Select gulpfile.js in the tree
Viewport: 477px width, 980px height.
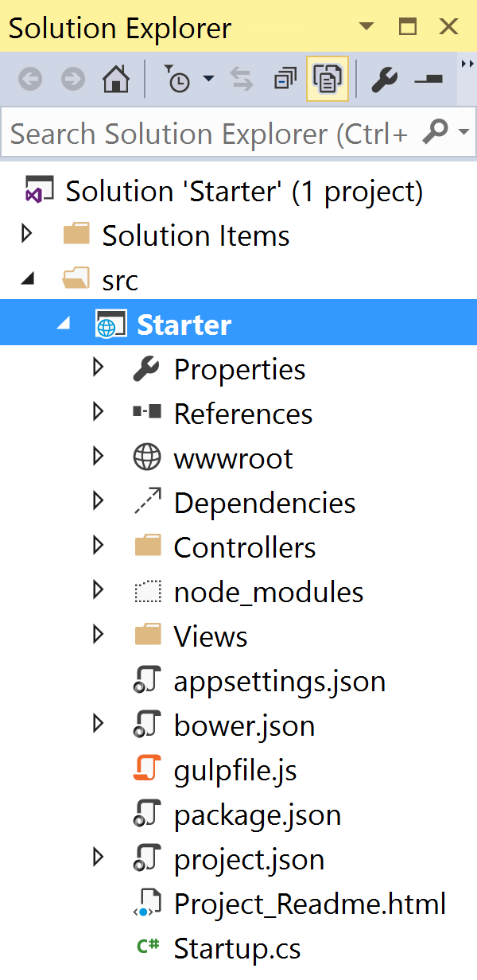pos(235,770)
